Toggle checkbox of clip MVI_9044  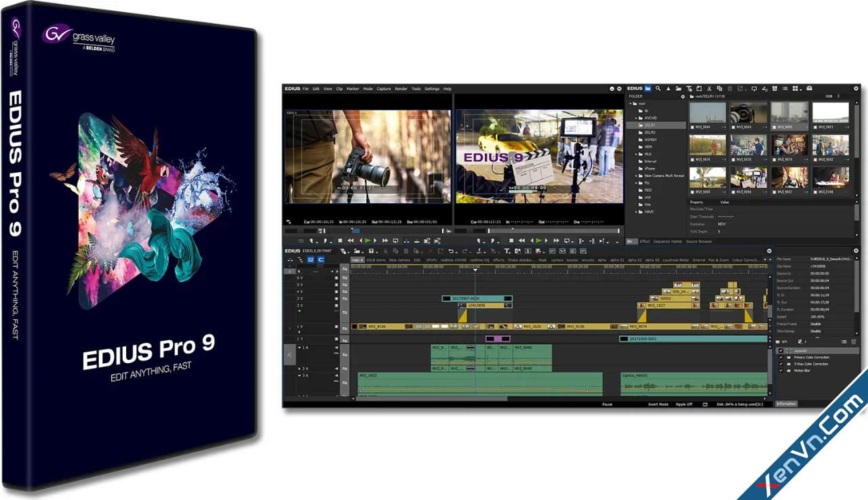[692, 127]
